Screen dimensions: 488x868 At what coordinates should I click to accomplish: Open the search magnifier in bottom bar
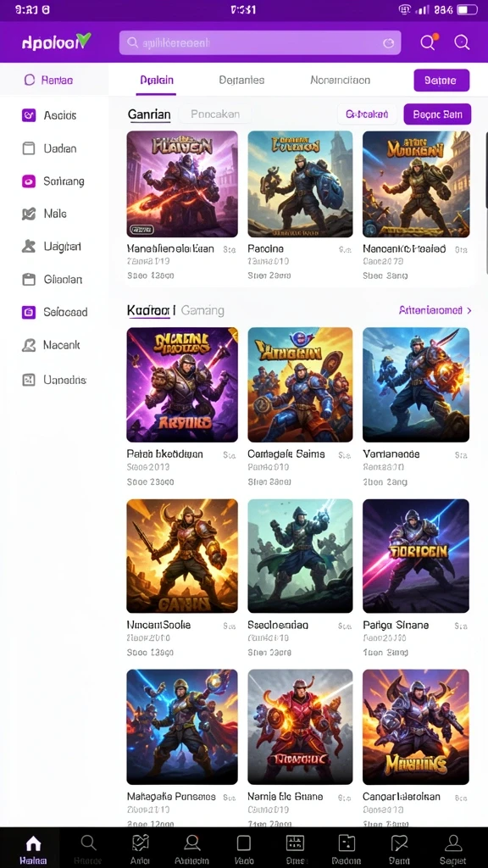tap(88, 843)
